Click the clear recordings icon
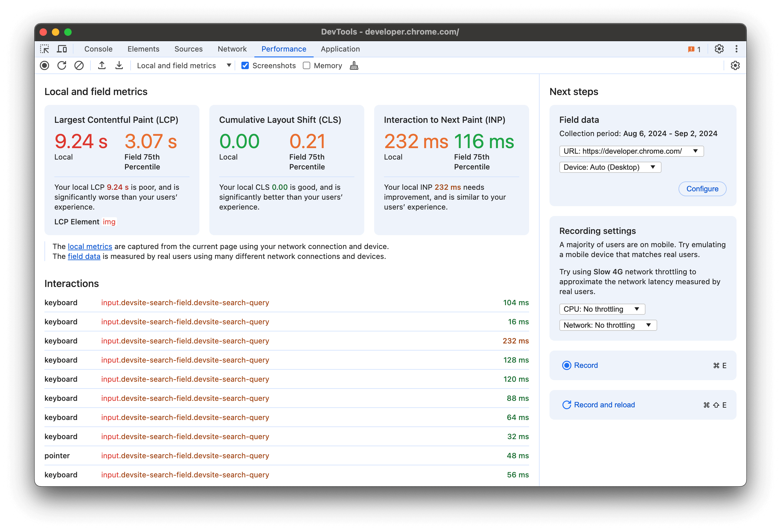This screenshot has width=781, height=532. (x=78, y=65)
